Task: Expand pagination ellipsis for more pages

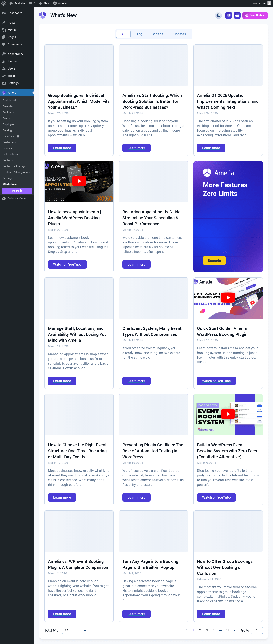Action: tap(220, 630)
